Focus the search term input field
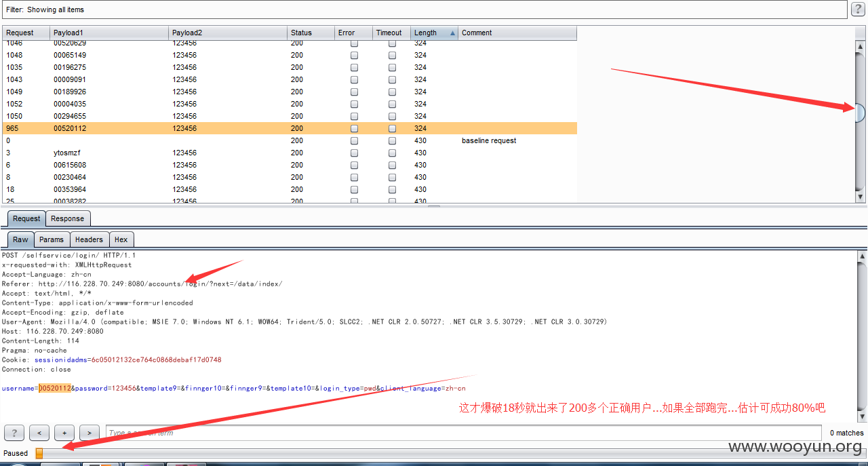 tap(462, 433)
